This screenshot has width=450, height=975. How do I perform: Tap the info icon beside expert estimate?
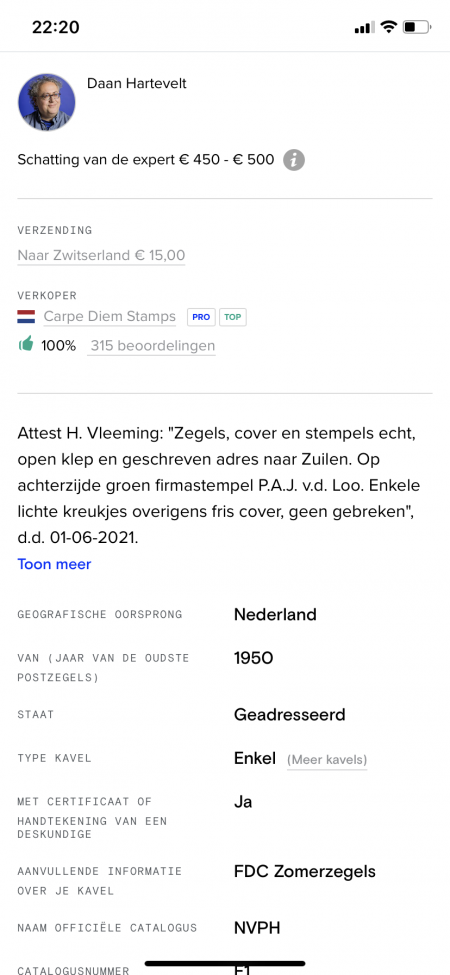click(x=294, y=160)
